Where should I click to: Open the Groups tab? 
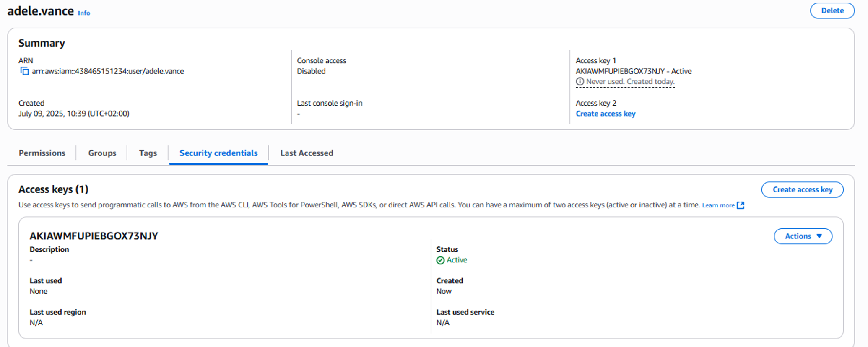pyautogui.click(x=102, y=153)
